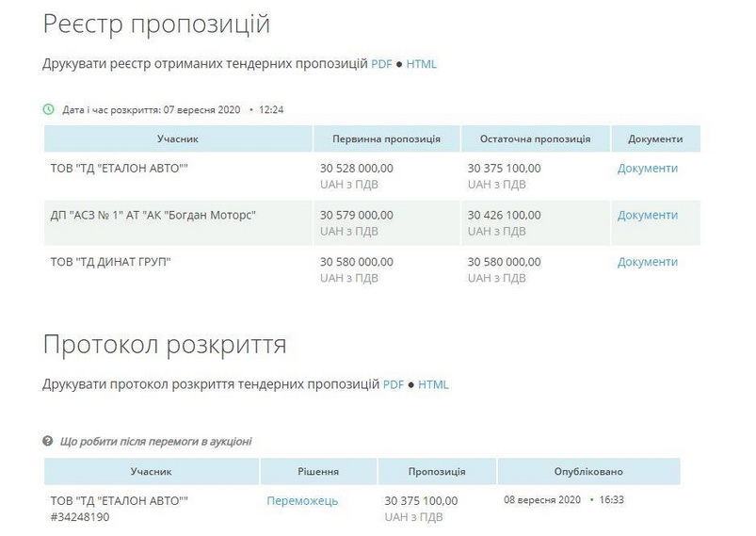Click the Первинна пропозиція column header
756x536 pixels.
click(x=386, y=138)
